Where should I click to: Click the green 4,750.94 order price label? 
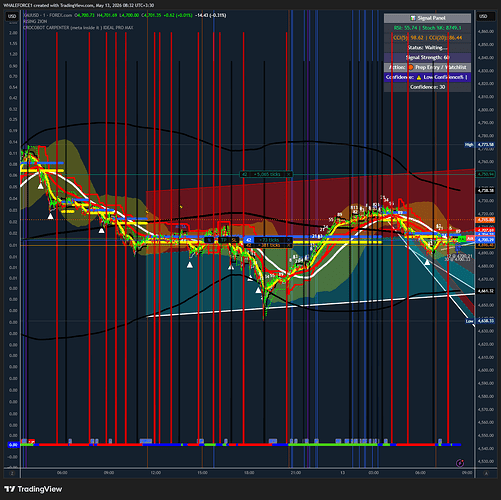(x=485, y=174)
